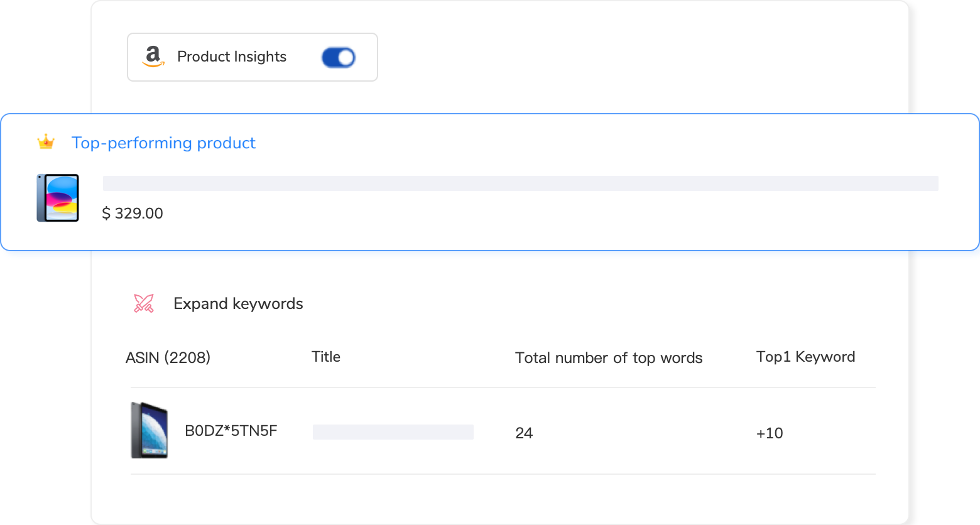This screenshot has height=525, width=980.
Task: Sort by Total number of top words
Action: (x=608, y=358)
